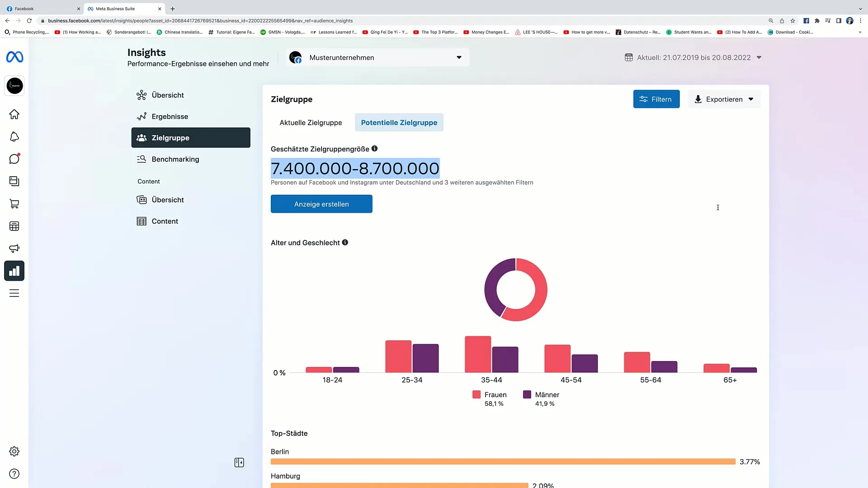Viewport: 868px width, 488px height.
Task: Click the Hilfe question mark icon
Action: point(14,474)
